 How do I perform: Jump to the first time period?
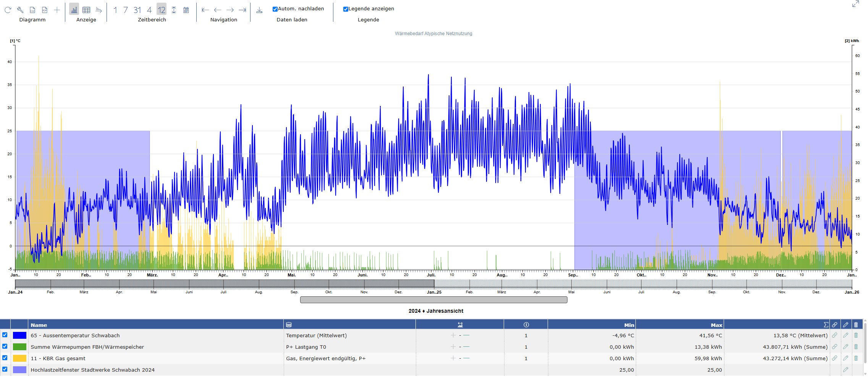coord(205,10)
